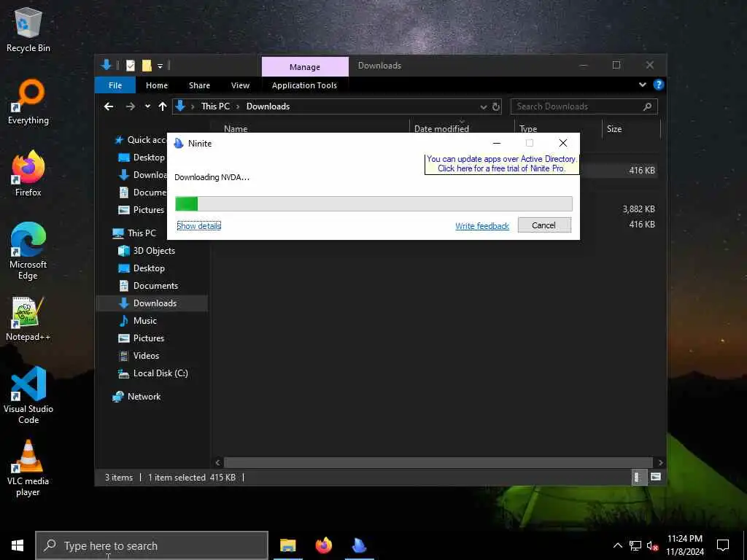Screen dimensions: 747x560
Task: Open the Firefox desktop shortcut
Action: click(28, 174)
